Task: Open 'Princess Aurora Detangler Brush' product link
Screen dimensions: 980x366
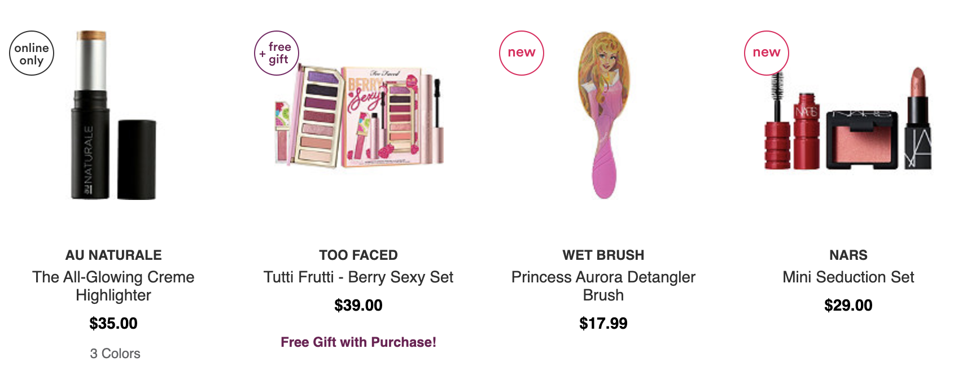Action: pyautogui.click(x=603, y=286)
